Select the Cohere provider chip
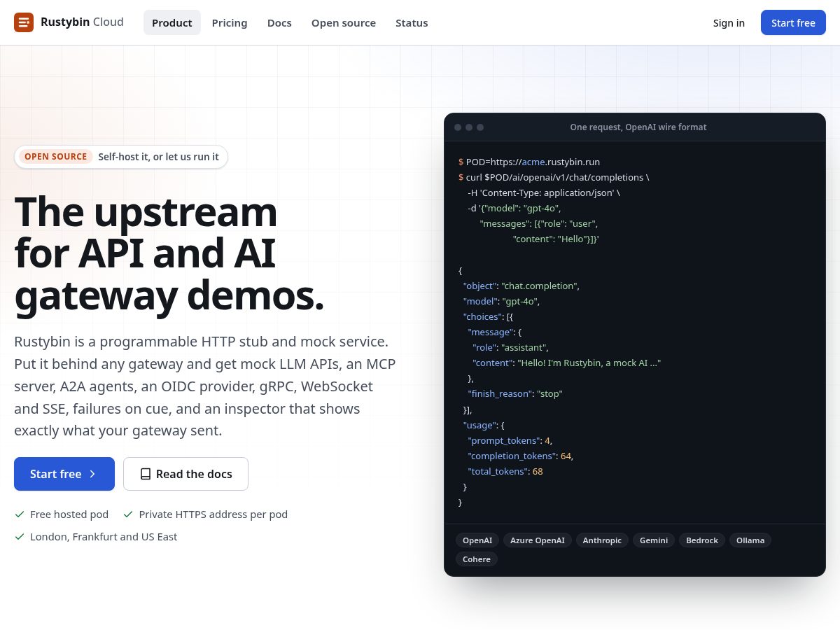 (477, 559)
